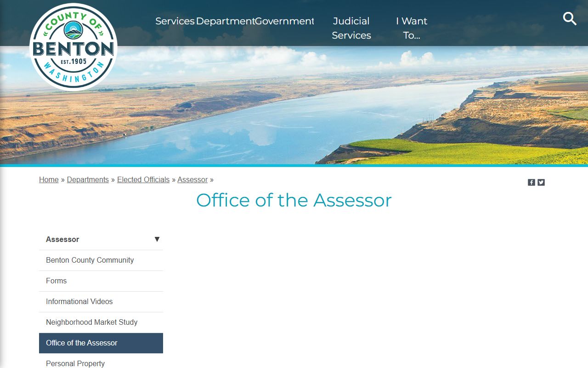Share page via Facebook icon
The height and width of the screenshot is (368, 588).
(531, 182)
